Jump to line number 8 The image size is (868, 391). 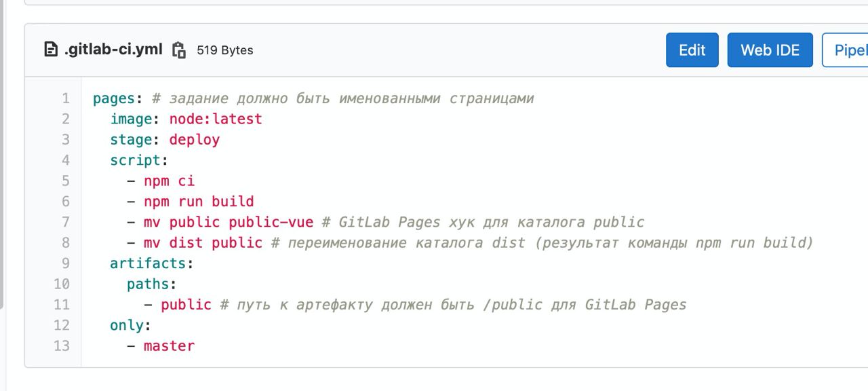(x=66, y=242)
